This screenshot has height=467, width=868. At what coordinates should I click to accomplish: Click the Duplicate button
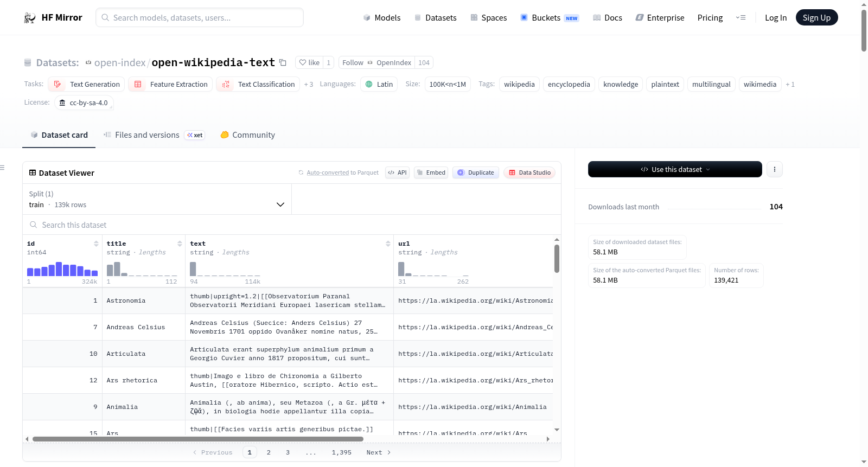pyautogui.click(x=475, y=172)
